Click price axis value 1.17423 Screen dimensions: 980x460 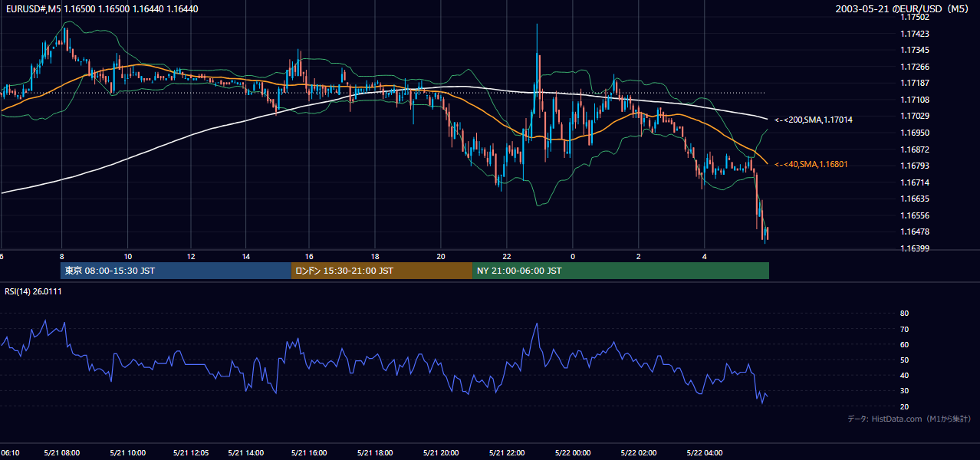tap(914, 34)
